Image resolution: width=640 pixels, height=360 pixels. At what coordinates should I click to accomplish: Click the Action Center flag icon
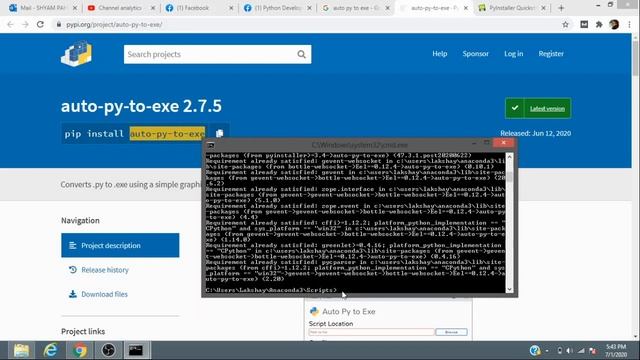click(x=593, y=351)
